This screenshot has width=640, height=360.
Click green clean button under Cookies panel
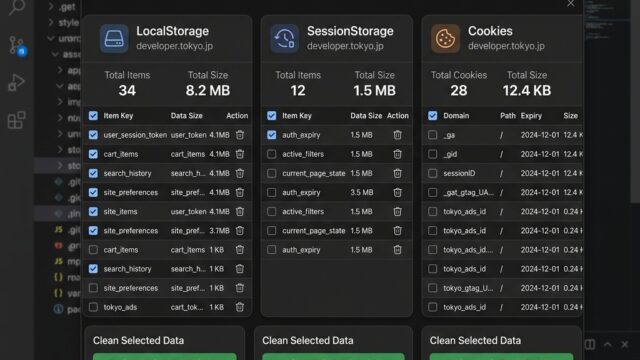[x=501, y=356]
